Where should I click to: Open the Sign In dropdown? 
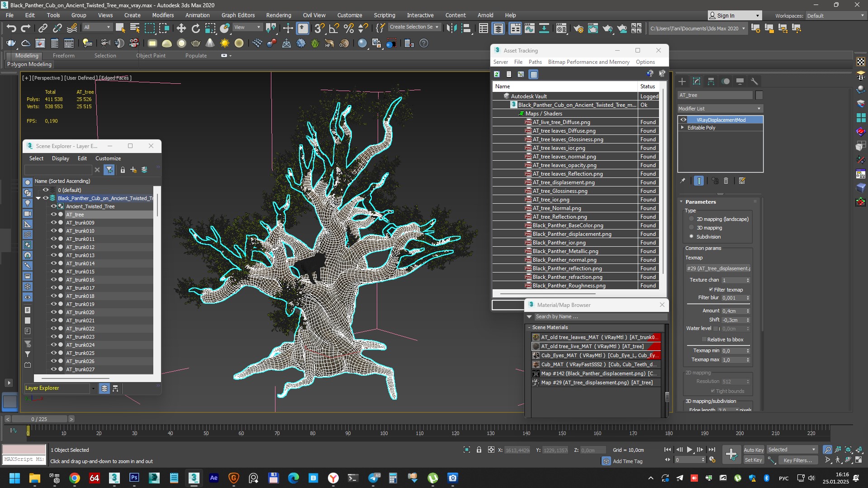[x=735, y=15]
